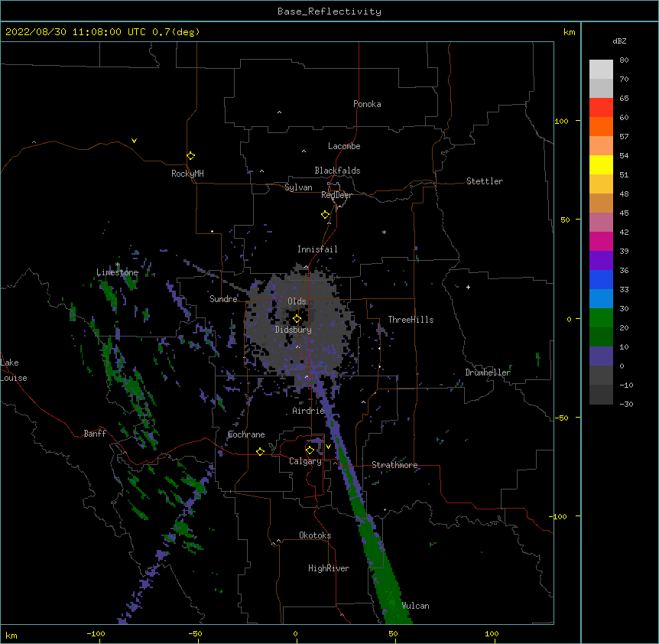Click the Blackfalds city label
659x644 pixels.
337,171
